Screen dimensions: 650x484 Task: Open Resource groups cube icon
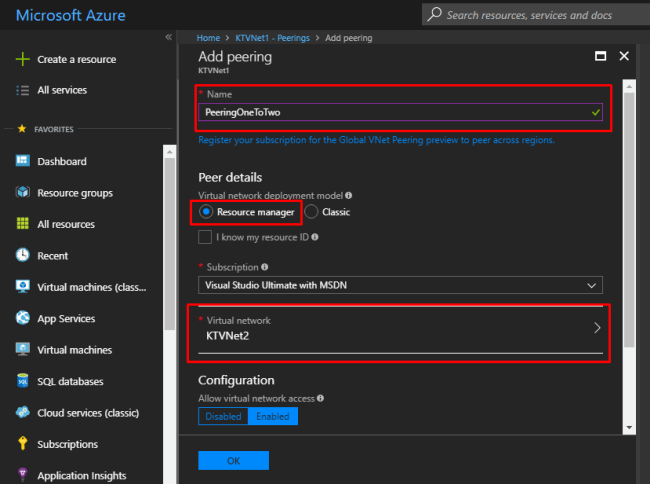coord(23,193)
